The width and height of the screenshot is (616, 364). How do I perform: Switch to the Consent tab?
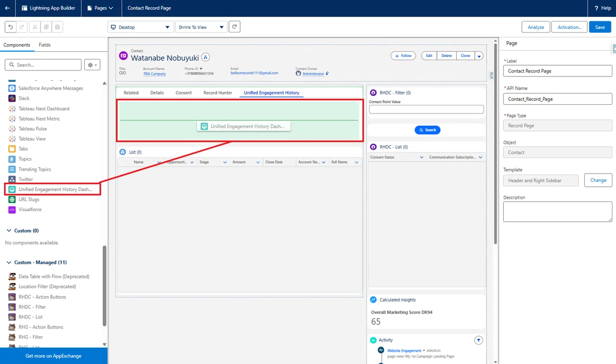(x=184, y=93)
